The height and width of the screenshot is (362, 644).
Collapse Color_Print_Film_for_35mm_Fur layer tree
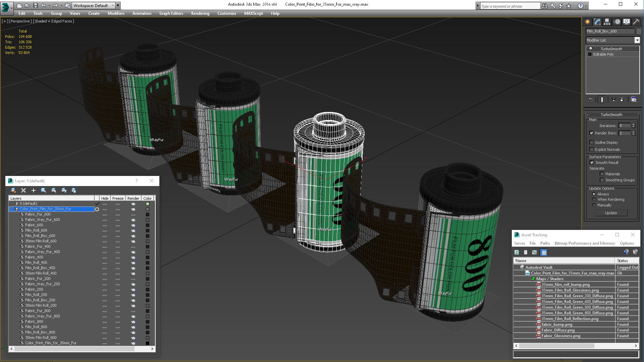pyautogui.click(x=11, y=209)
